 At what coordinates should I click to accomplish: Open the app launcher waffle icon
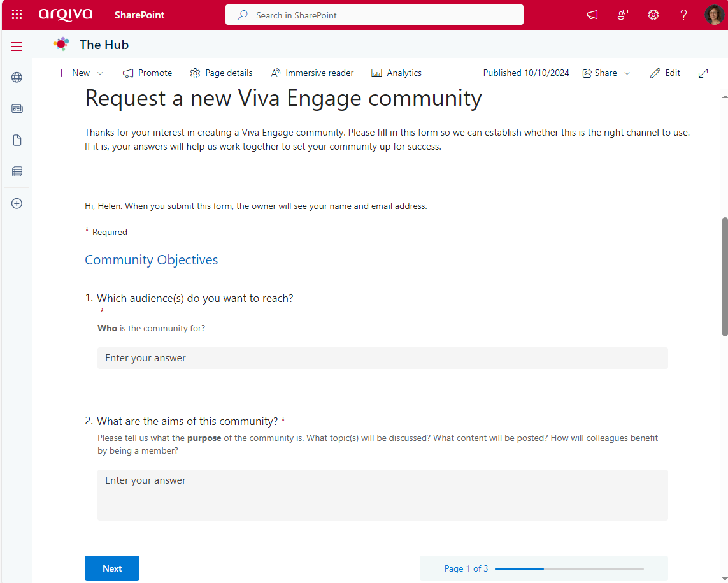click(x=17, y=15)
